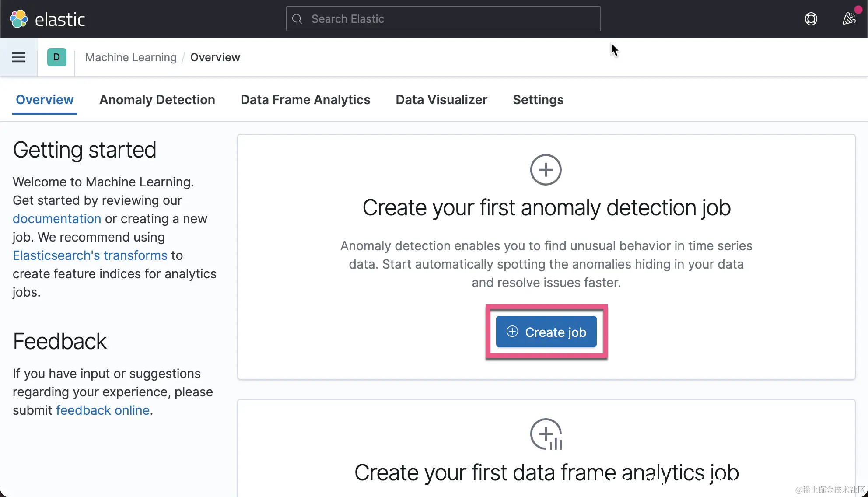Click the data frame analytics chart icon

point(546,434)
